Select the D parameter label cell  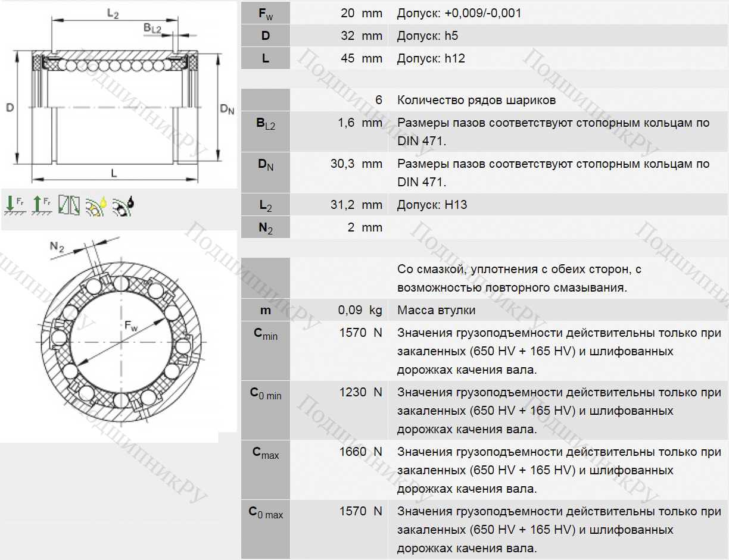266,36
